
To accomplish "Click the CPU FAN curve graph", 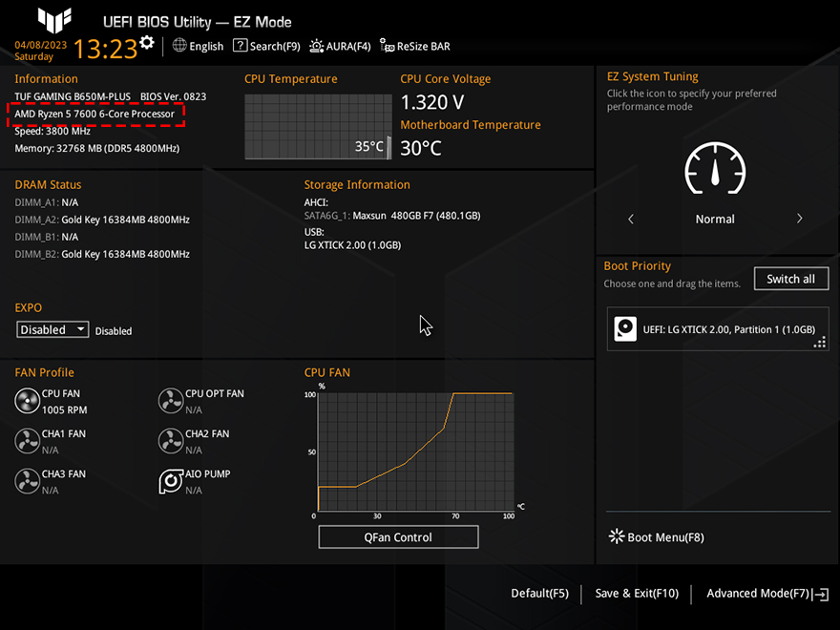I will 416,451.
